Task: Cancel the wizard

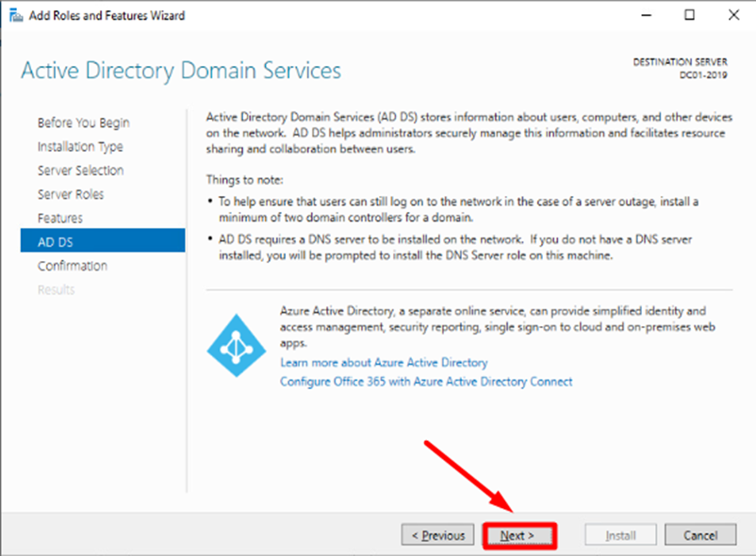Action: [x=700, y=535]
